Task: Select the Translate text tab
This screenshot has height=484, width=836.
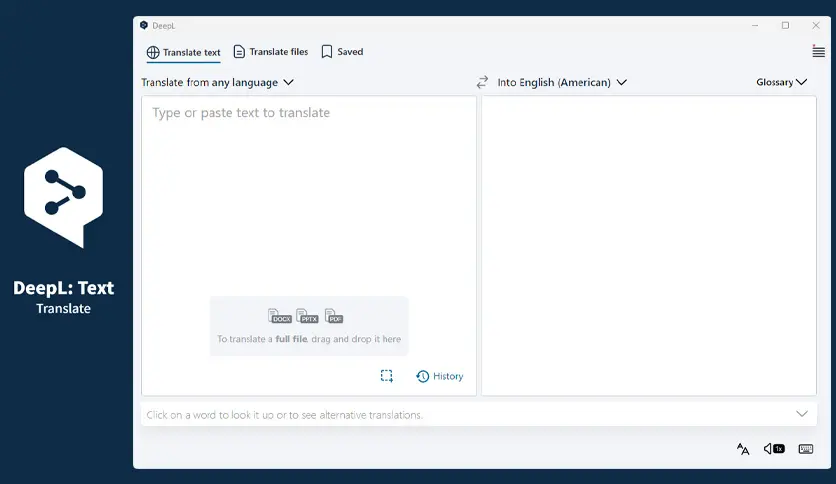Action: [183, 52]
